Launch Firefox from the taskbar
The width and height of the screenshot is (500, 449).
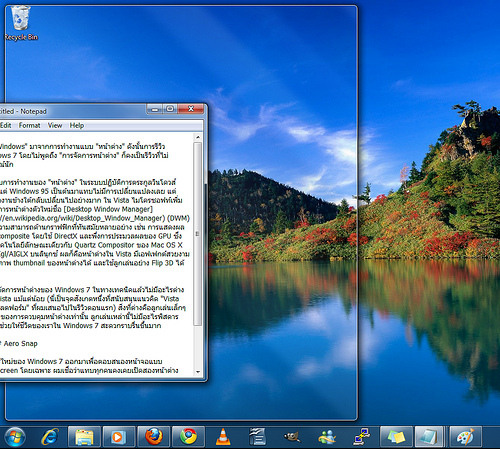[154, 437]
